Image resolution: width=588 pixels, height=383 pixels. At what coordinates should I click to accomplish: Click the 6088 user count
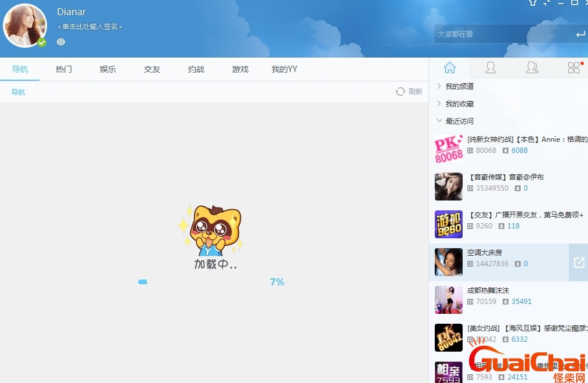point(520,150)
